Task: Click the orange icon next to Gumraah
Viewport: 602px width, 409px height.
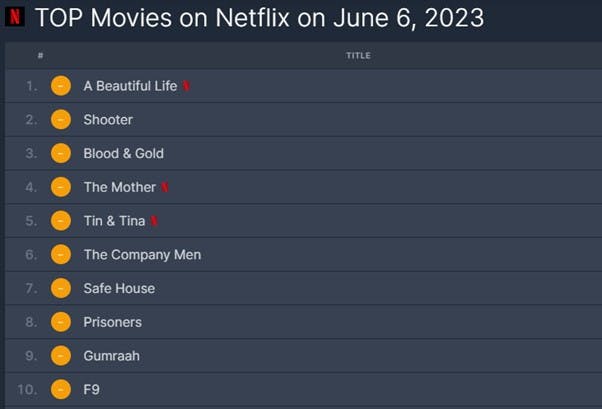Action: click(61, 355)
